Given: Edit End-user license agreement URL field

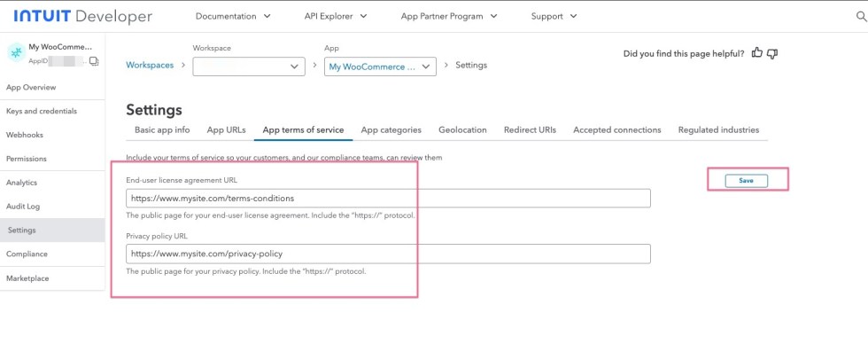Looking at the screenshot, I should click(388, 199).
